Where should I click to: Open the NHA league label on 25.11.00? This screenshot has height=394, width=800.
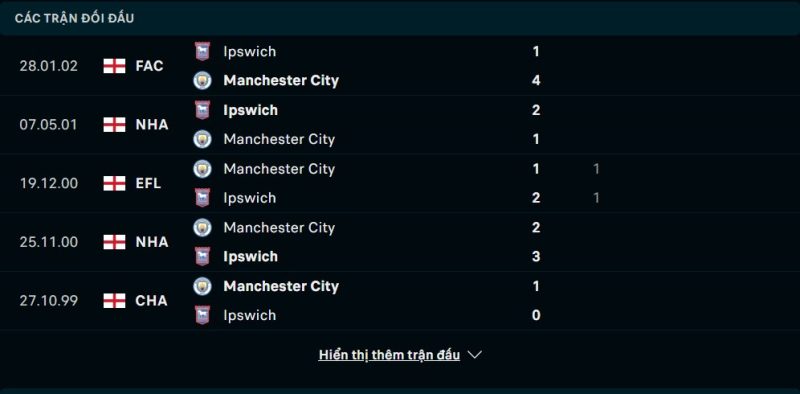pos(152,242)
